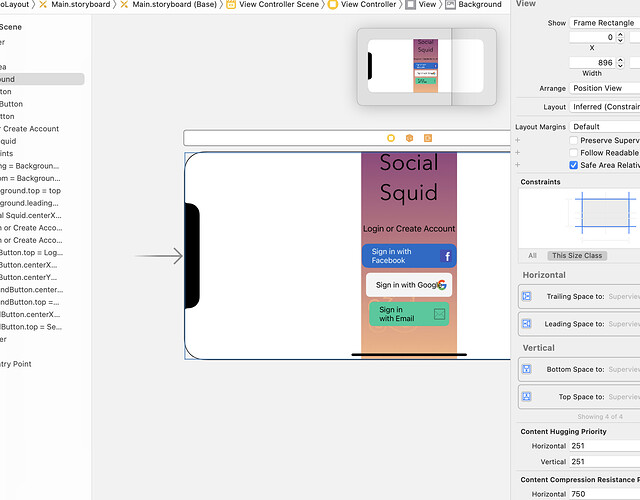Screen dimensions: 640x500
Task: Click View Controller Scene in breadcrumb
Action: pos(279,4)
